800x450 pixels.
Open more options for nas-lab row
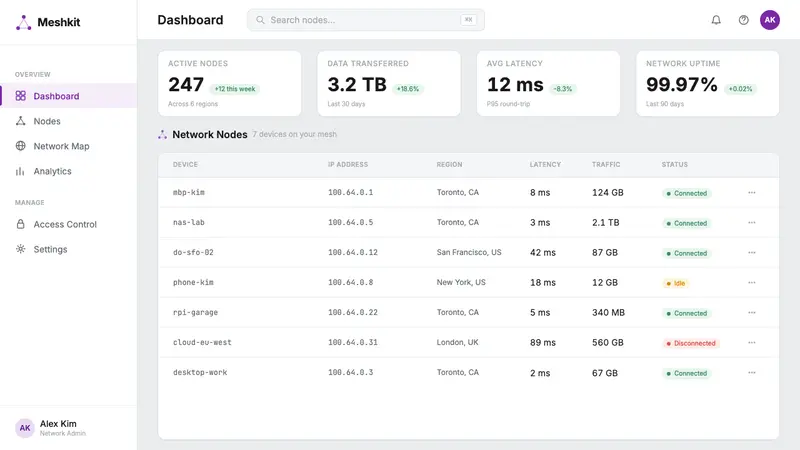(x=752, y=222)
